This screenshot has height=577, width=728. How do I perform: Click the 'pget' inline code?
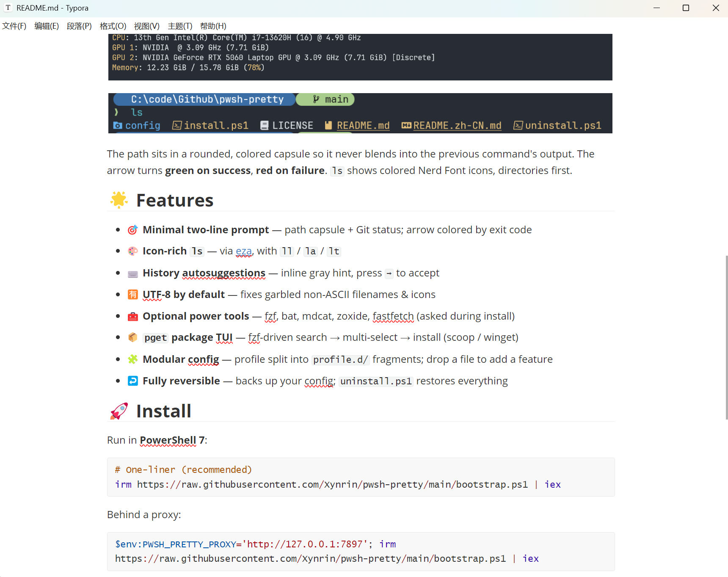click(156, 337)
